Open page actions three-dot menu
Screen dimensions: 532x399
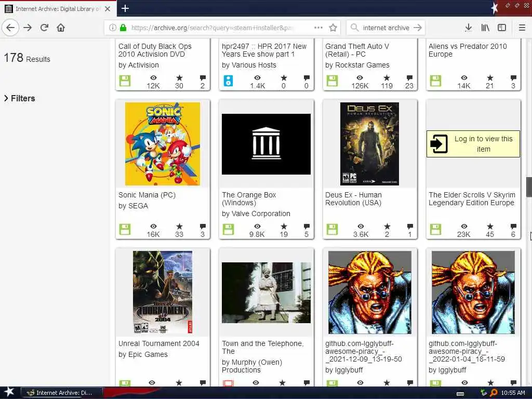318,28
